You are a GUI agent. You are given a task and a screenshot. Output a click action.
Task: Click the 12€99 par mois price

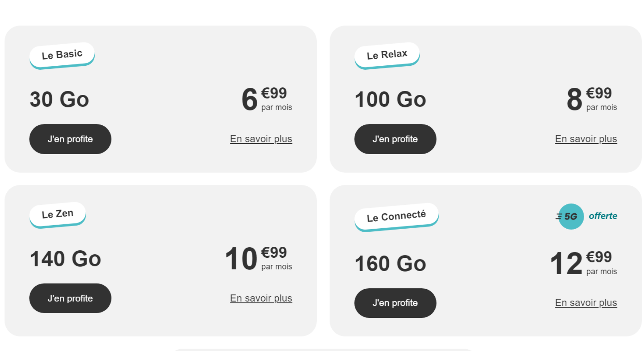584,263
